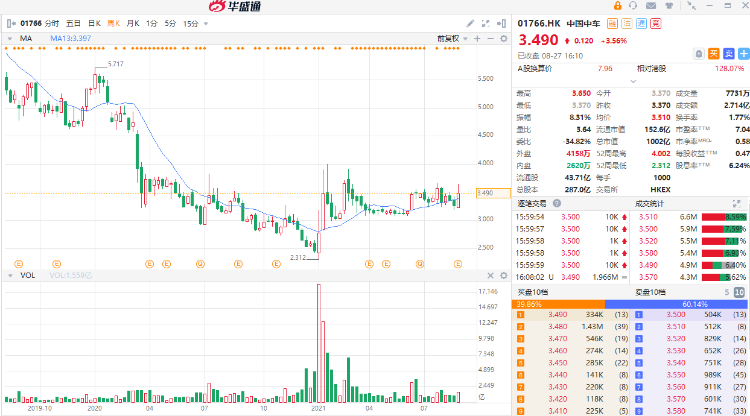Click the 逐笔交易 section header

(532, 203)
